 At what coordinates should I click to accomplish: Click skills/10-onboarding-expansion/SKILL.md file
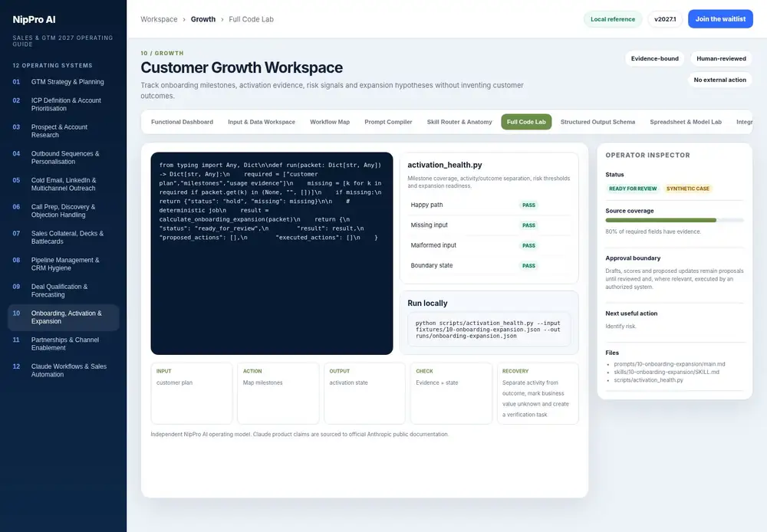pyautogui.click(x=667, y=372)
